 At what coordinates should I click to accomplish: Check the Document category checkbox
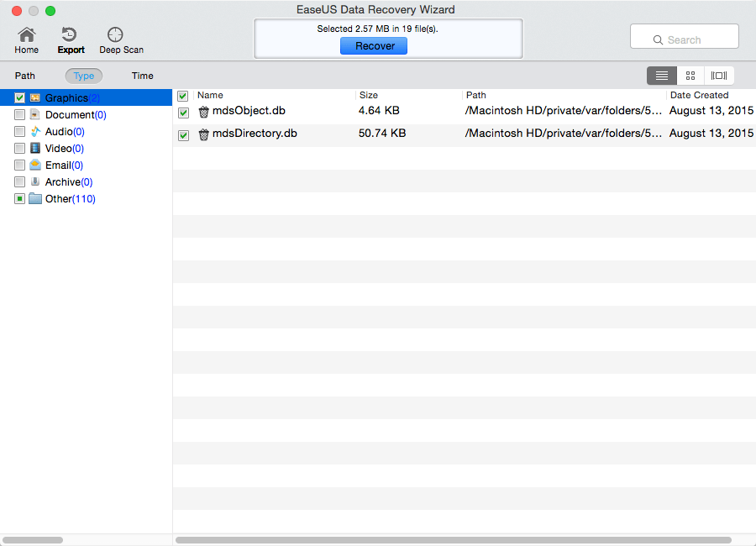(x=19, y=115)
